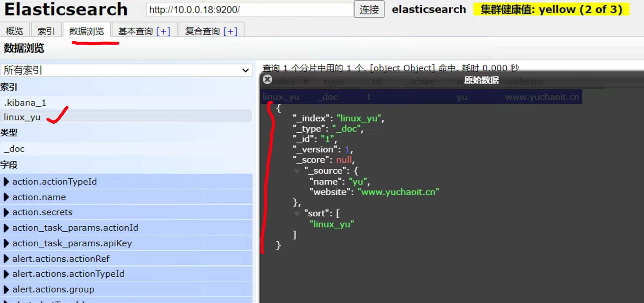Switch to the Overview tab (概览)
Screen dimensions: 644x303
(15, 31)
